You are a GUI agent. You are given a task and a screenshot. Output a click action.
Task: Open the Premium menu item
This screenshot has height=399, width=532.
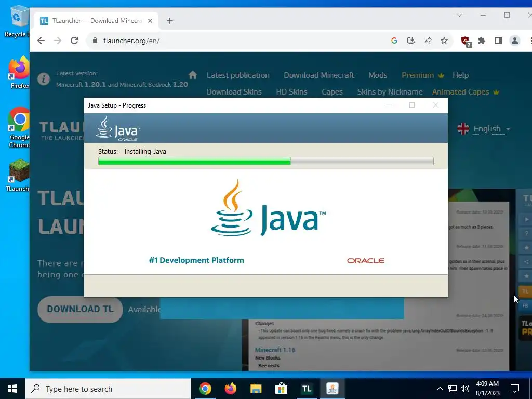(423, 75)
